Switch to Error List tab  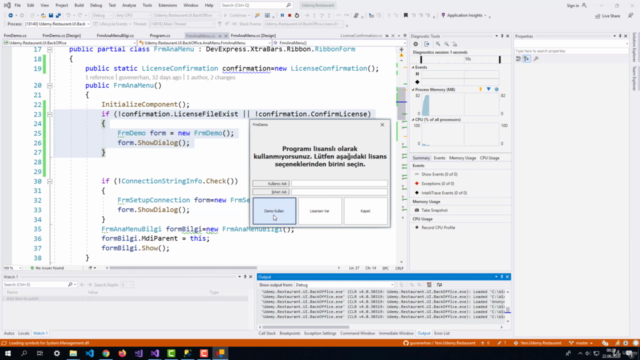(442, 333)
